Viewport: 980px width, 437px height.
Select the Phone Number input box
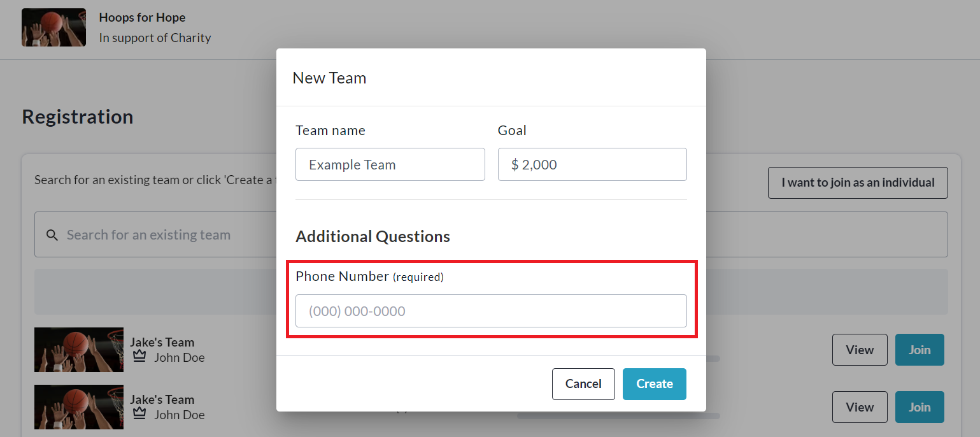490,311
